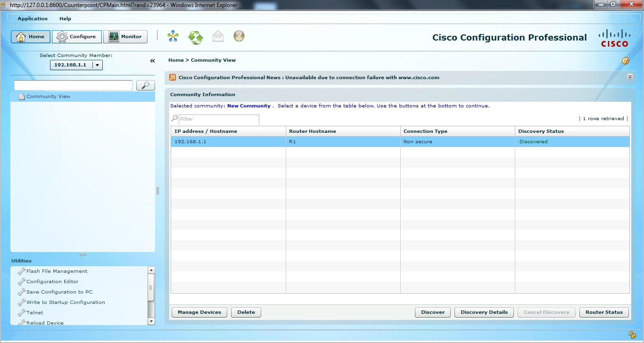This screenshot has height=343, width=644.
Task: Open Help using the question mark toolbar icon
Action: click(239, 36)
